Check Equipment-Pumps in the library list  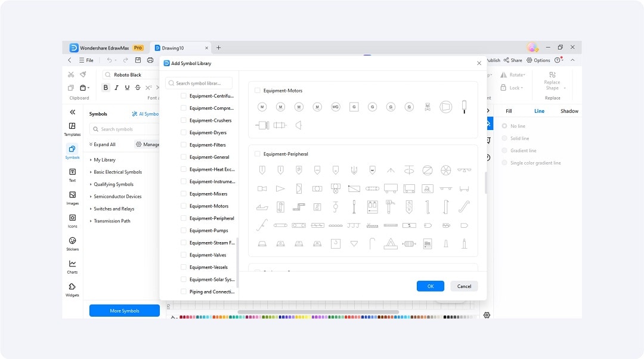point(184,230)
